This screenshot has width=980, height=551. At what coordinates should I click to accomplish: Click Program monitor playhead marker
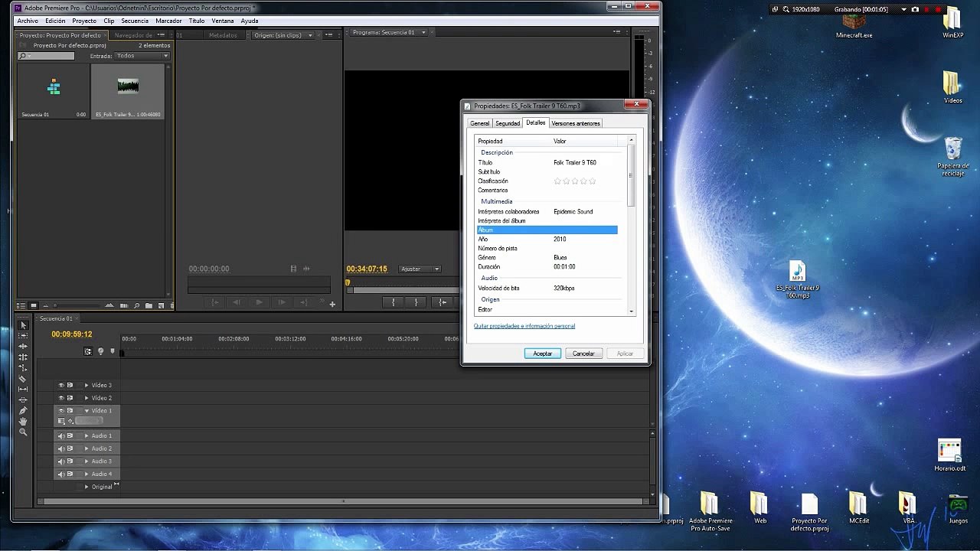[348, 282]
